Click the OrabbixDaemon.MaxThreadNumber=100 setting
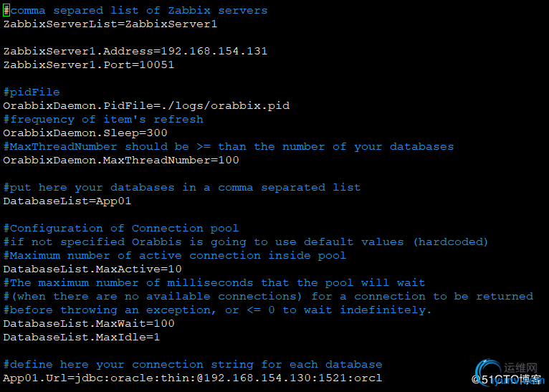This screenshot has height=392, width=549. pyautogui.click(x=120, y=161)
